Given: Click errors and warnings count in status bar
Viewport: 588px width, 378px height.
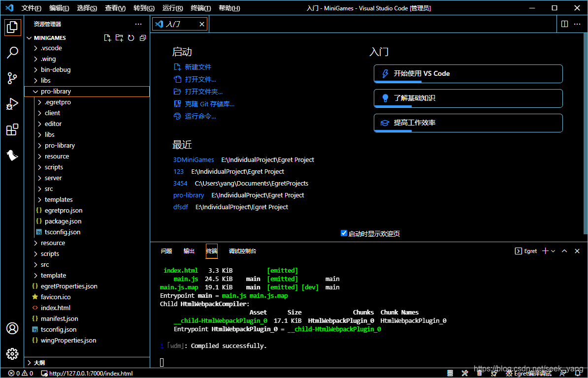Looking at the screenshot, I should 21,373.
